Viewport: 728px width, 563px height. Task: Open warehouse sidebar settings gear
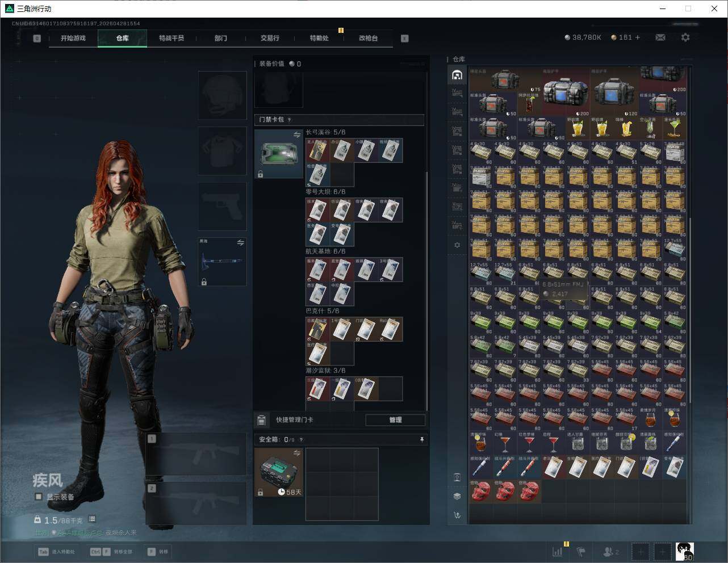pos(457,245)
